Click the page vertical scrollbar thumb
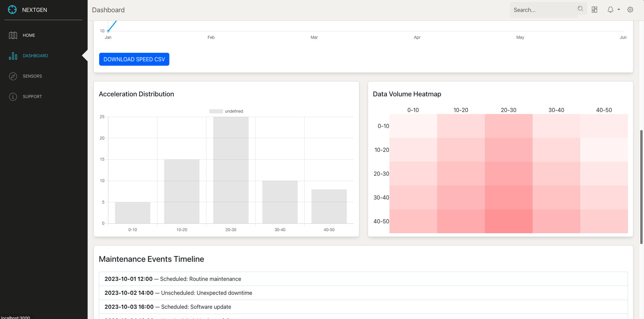This screenshot has width=644, height=319. (x=641, y=187)
